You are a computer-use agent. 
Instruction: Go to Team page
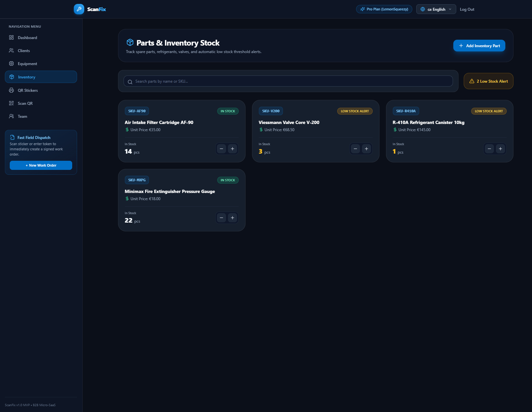click(x=41, y=117)
